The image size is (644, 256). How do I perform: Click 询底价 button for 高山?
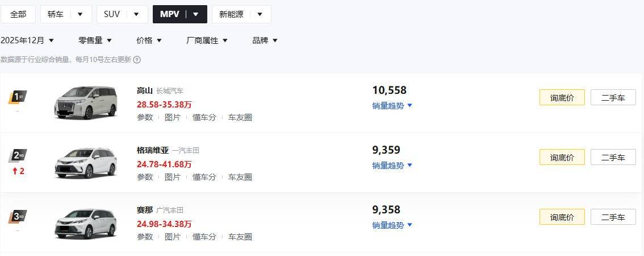[x=562, y=97]
